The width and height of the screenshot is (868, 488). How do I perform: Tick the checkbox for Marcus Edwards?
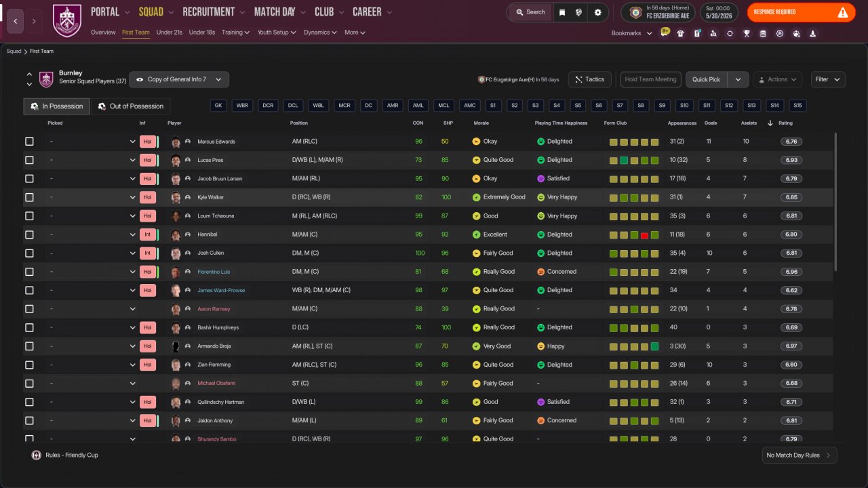click(x=29, y=142)
